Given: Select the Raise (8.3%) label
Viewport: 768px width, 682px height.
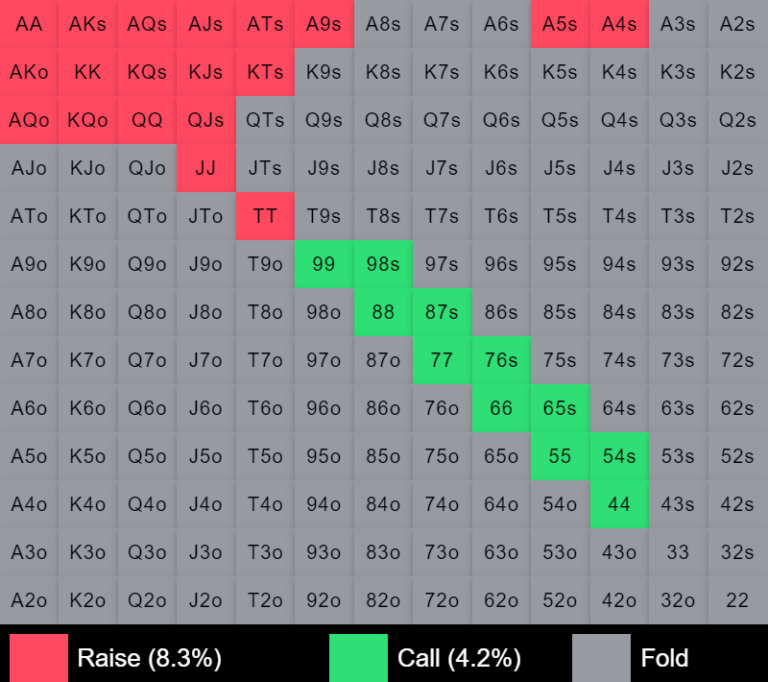Looking at the screenshot, I should point(149,658).
